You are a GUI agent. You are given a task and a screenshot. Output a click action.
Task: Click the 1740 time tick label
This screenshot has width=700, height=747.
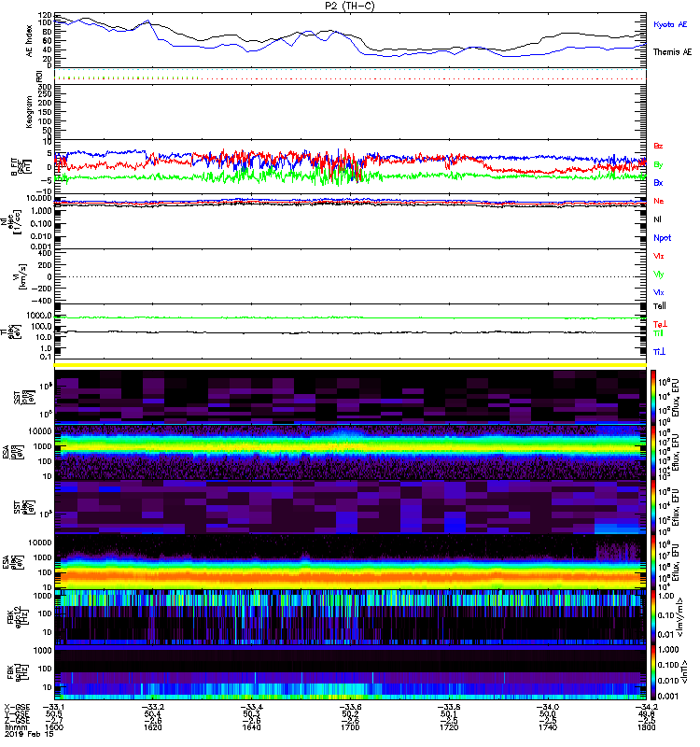[x=547, y=727]
